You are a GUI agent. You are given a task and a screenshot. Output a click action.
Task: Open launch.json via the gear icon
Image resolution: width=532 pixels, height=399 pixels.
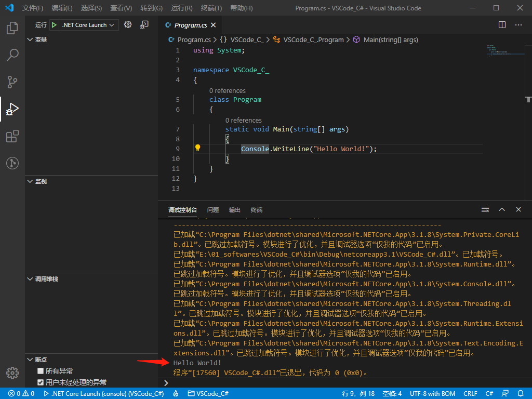pos(128,24)
